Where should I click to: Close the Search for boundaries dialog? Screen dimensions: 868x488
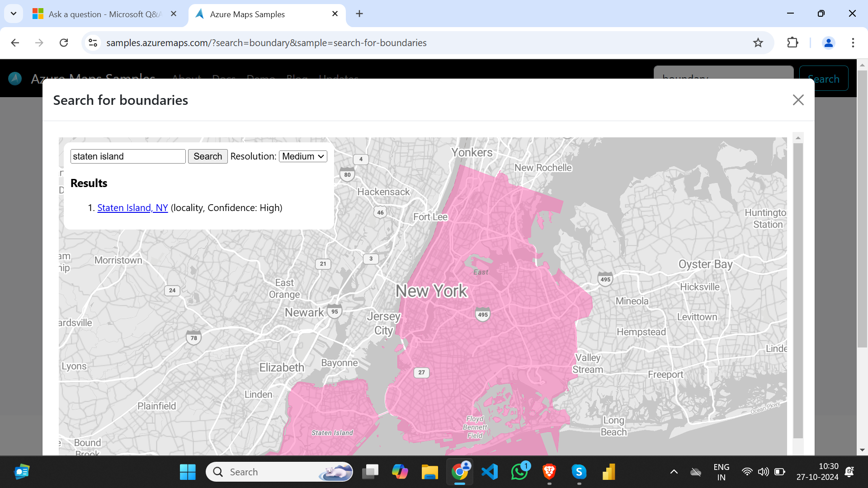pos(798,100)
